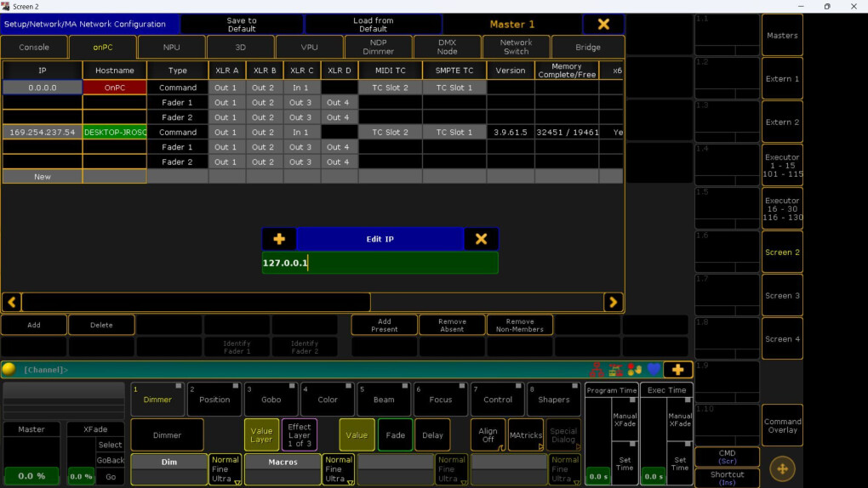
Task: Click the yellow plus button on command line
Action: click(677, 370)
